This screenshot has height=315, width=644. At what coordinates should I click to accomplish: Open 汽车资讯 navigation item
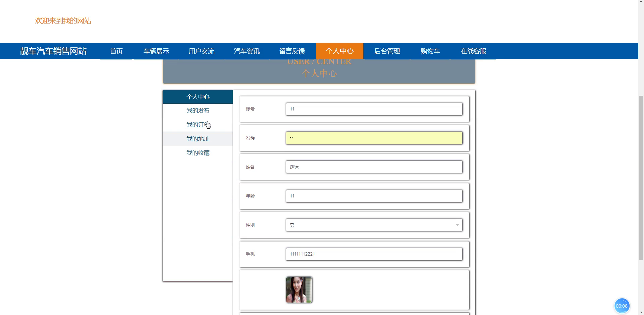(x=247, y=51)
